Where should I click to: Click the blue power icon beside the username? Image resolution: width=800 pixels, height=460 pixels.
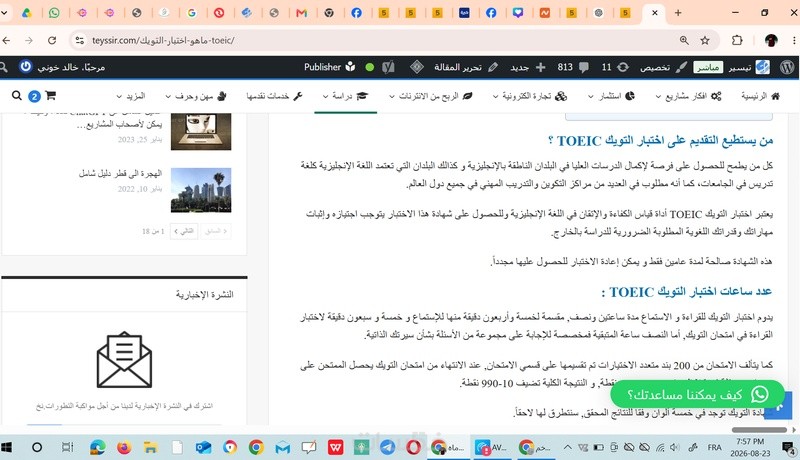point(26,67)
